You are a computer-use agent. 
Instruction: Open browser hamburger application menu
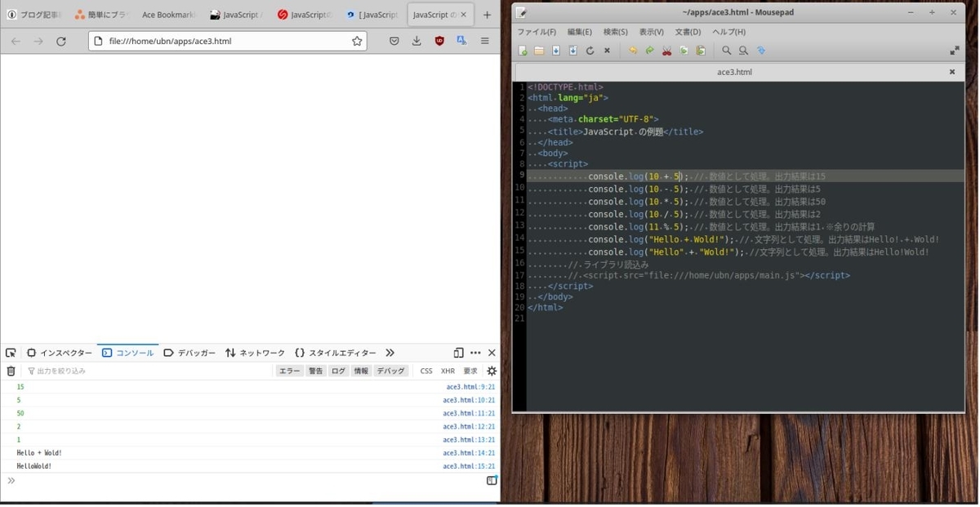tap(485, 41)
